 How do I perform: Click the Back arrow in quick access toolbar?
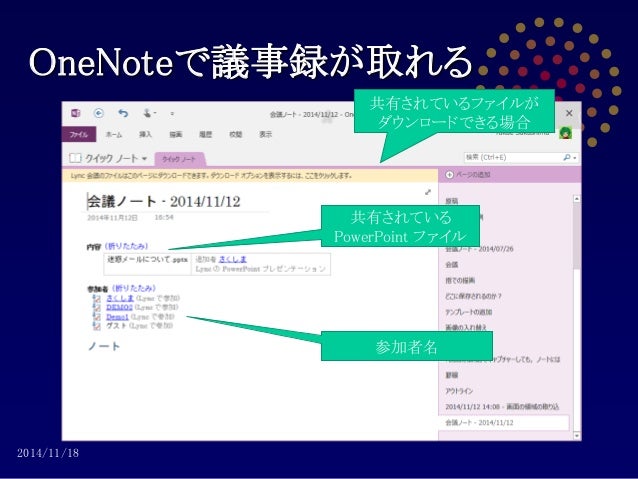99,113
